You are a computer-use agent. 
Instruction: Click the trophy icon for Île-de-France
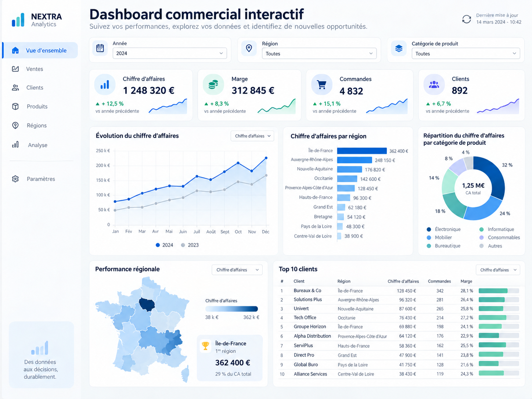[x=205, y=346]
